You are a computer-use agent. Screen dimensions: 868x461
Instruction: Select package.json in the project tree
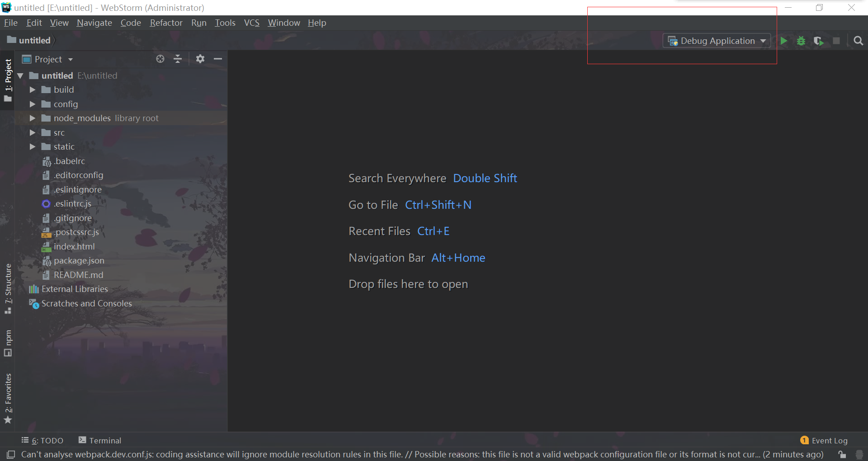point(79,260)
